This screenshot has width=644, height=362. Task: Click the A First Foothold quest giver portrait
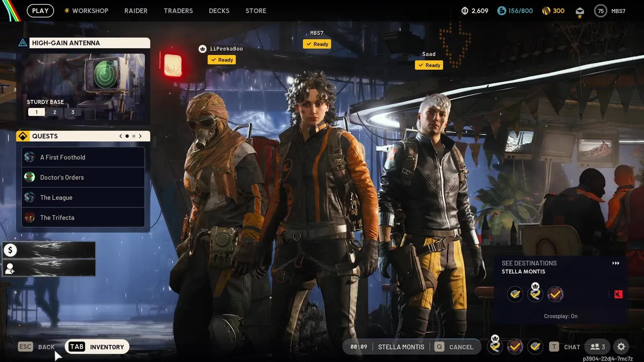tap(30, 157)
